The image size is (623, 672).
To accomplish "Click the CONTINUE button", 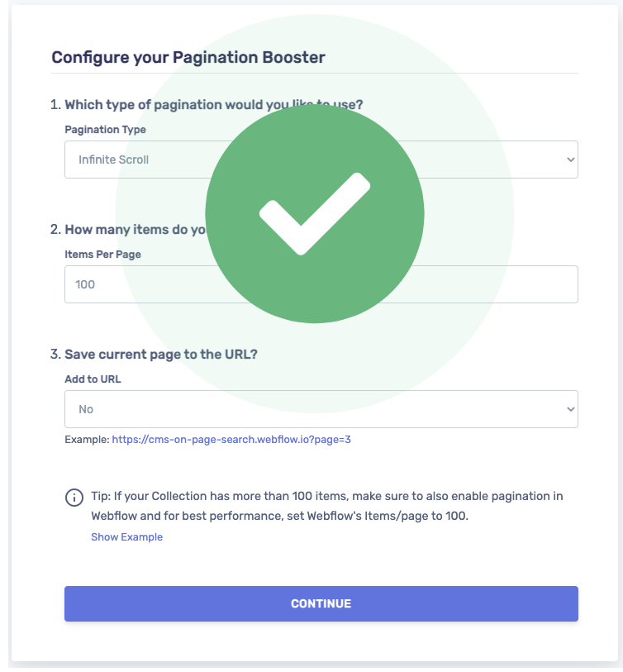I will click(x=321, y=603).
